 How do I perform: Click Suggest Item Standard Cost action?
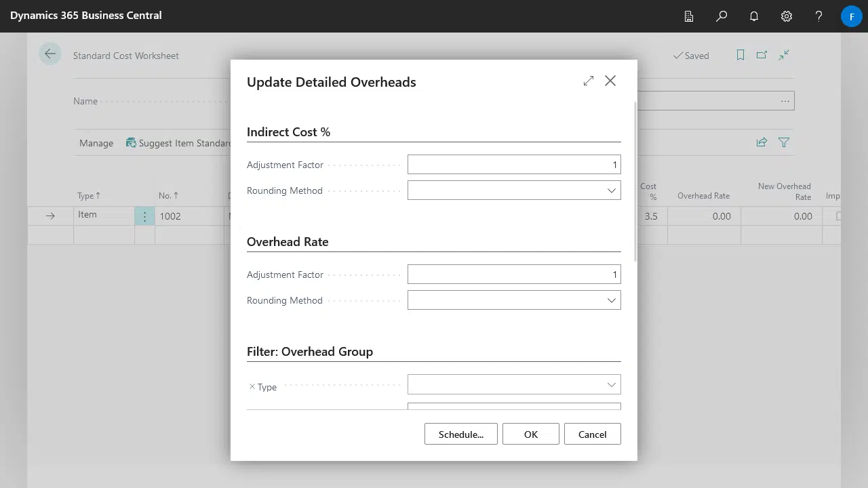click(179, 143)
